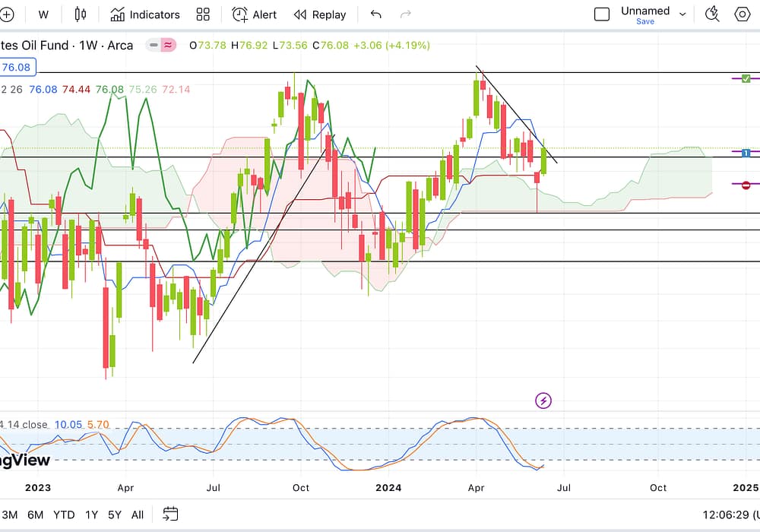Expand the Unnamed layout dropdown arrow
This screenshot has height=532, width=760.
tap(682, 14)
